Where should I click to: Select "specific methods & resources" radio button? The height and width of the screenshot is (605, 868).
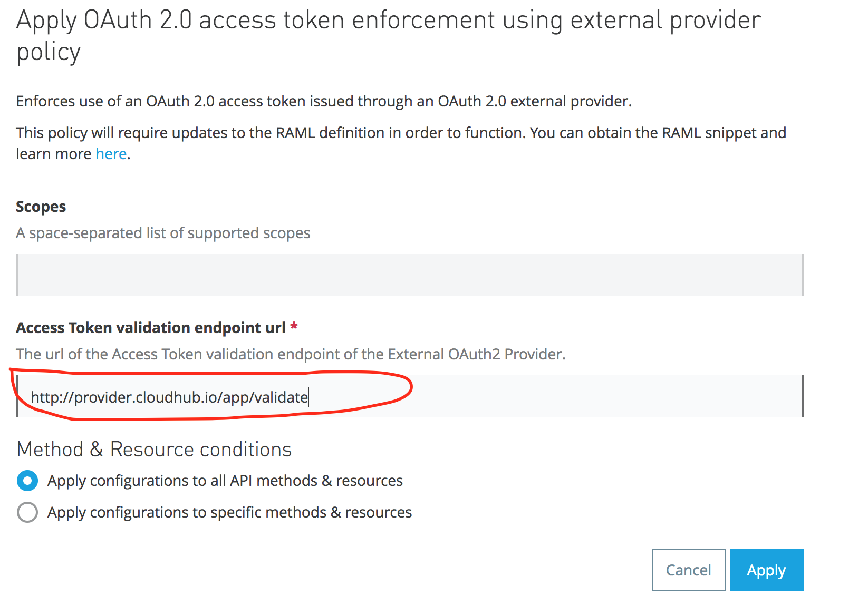pos(27,512)
